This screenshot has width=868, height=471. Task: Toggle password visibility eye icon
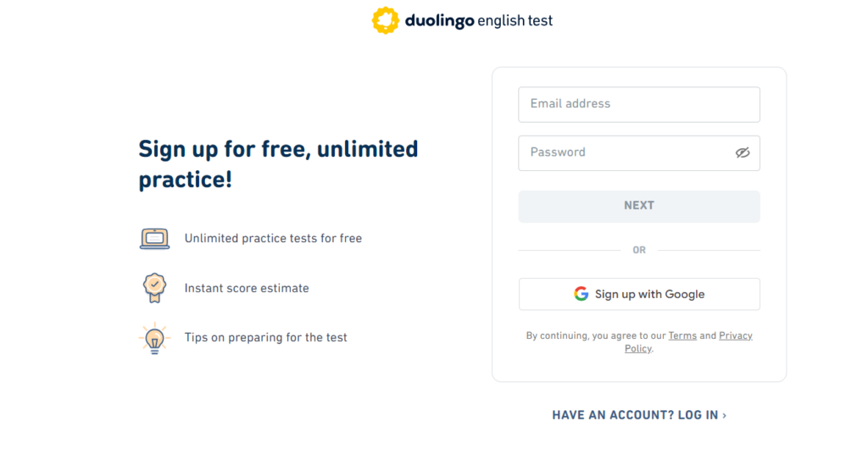click(743, 152)
